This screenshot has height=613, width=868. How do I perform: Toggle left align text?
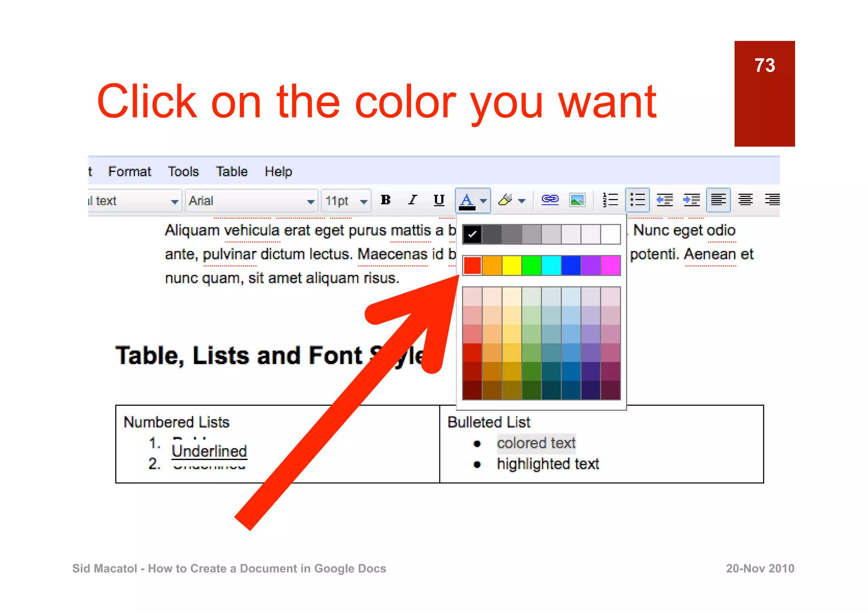click(718, 200)
